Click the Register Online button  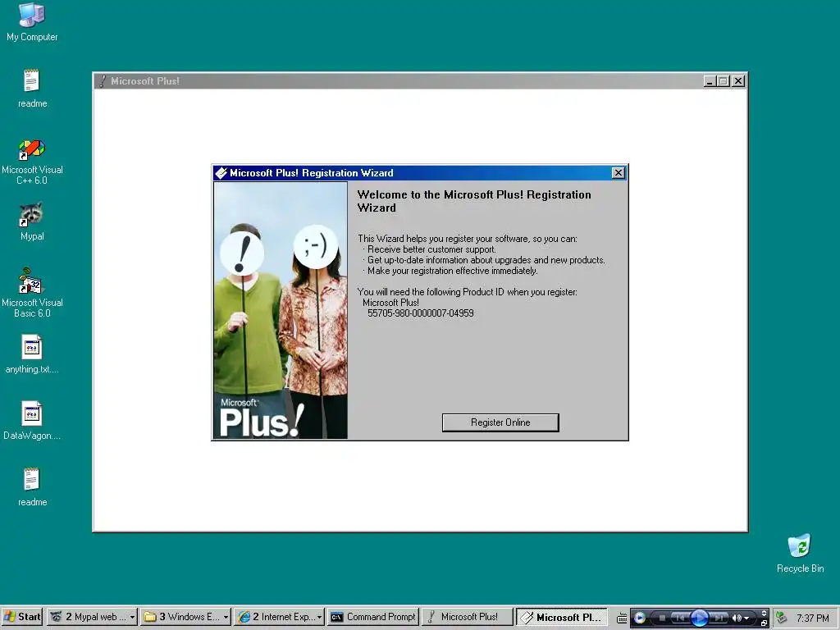click(500, 422)
